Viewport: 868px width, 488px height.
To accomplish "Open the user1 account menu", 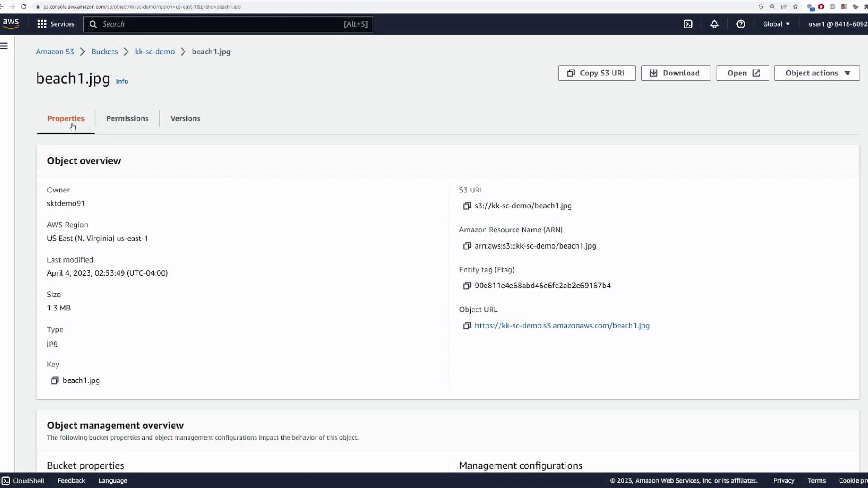I will [x=837, y=24].
